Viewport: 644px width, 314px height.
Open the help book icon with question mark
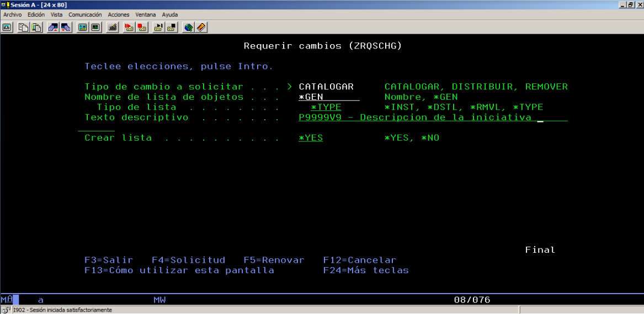click(201, 27)
